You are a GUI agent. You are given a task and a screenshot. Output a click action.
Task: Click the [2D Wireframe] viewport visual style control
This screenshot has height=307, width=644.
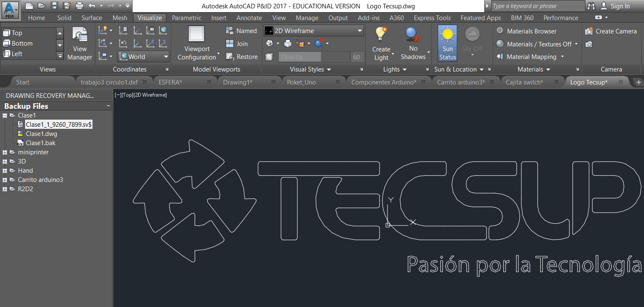150,95
